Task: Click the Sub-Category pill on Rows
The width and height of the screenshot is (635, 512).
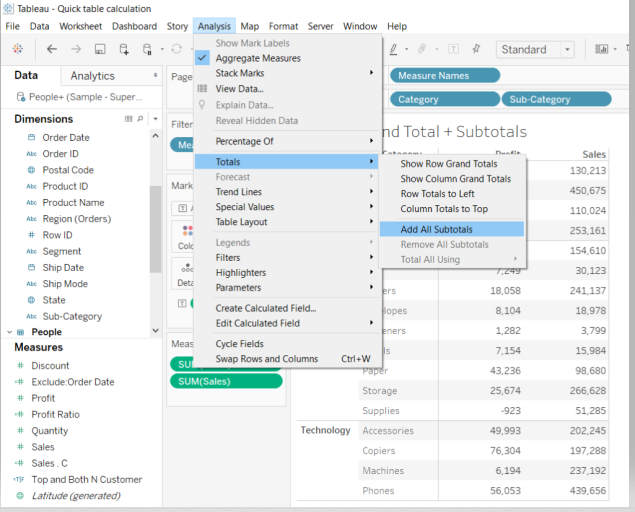Action: (556, 99)
